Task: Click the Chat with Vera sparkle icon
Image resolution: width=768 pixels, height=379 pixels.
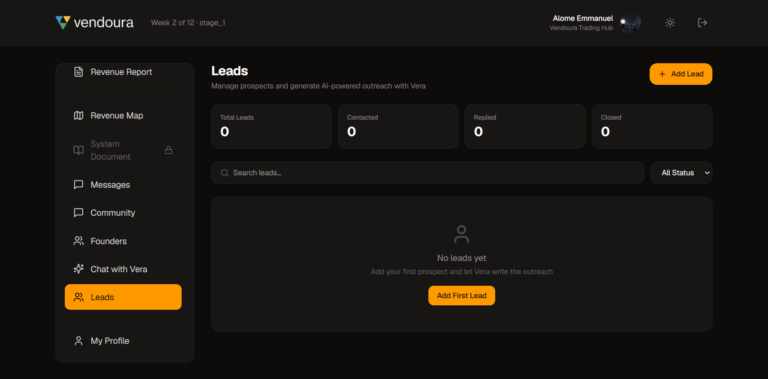Action: click(x=78, y=269)
